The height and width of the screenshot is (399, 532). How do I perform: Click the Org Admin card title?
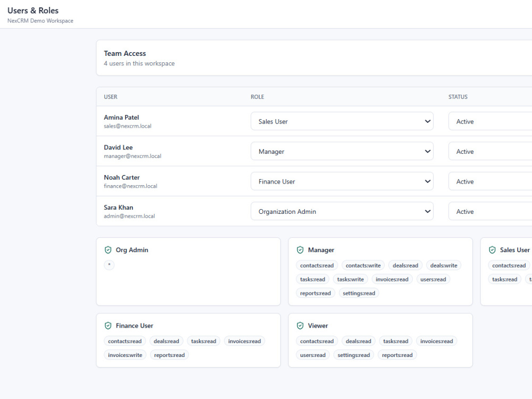point(132,250)
